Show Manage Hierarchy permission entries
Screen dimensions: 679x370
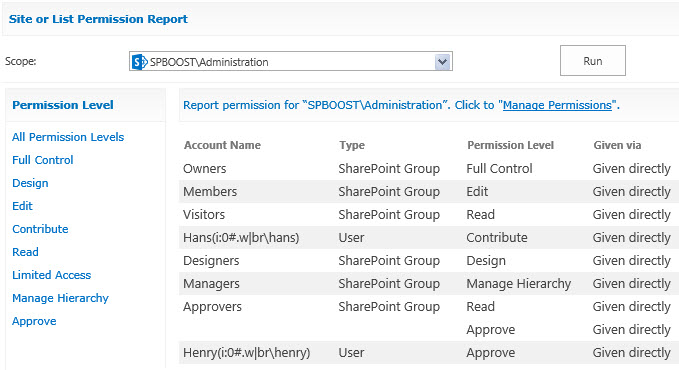pos(60,298)
